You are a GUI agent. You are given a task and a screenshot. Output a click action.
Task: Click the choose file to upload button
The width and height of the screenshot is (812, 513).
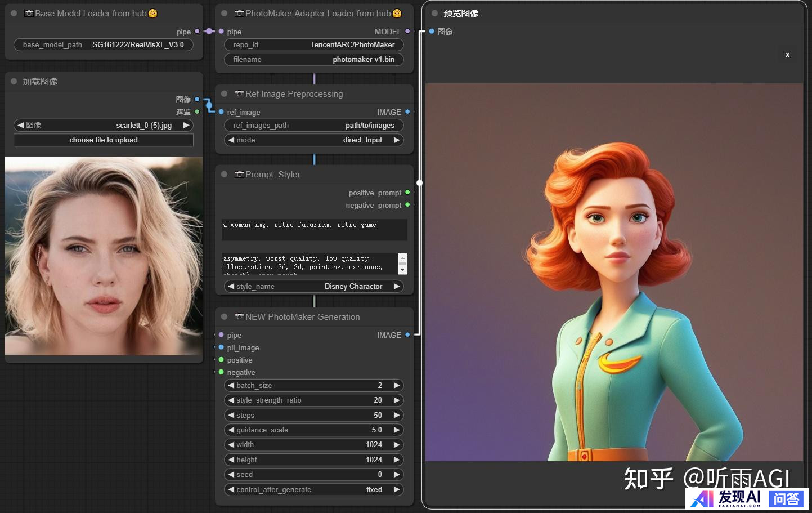[104, 140]
